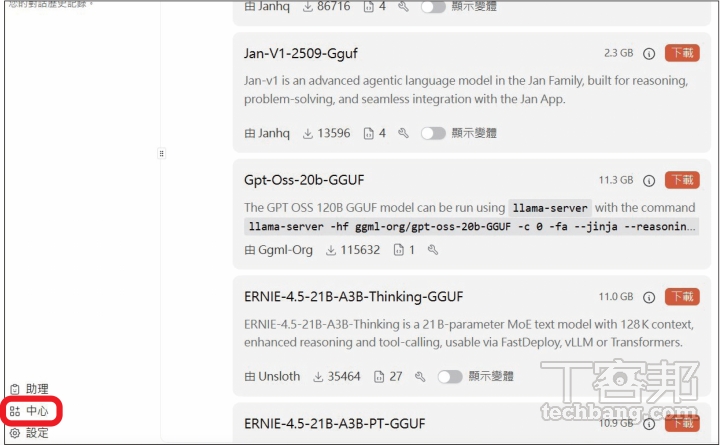Screen dimensions: 720x445
Task: Click the ERNIE Thinking model description text
Action: pos(469,333)
